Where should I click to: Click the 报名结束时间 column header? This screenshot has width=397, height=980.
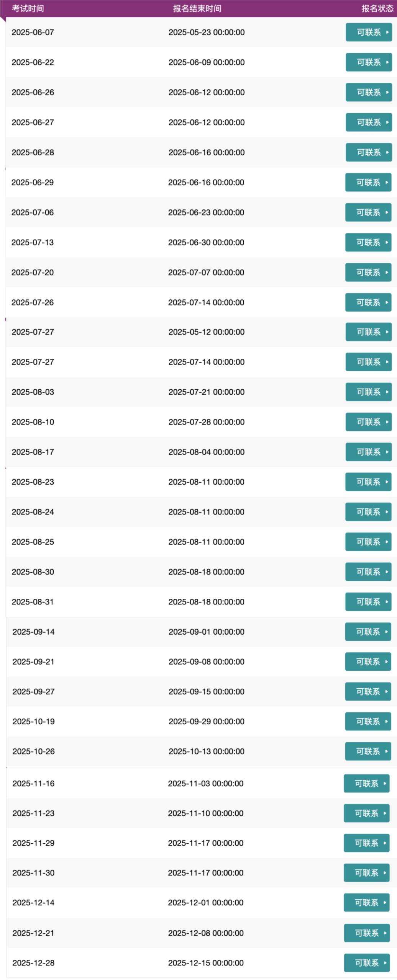197,8
